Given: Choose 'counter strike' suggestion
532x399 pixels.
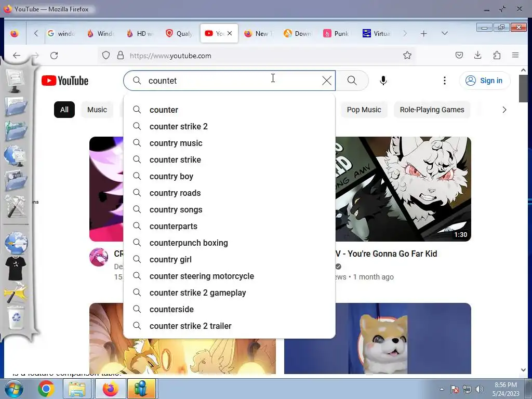Looking at the screenshot, I should pos(229,159).
